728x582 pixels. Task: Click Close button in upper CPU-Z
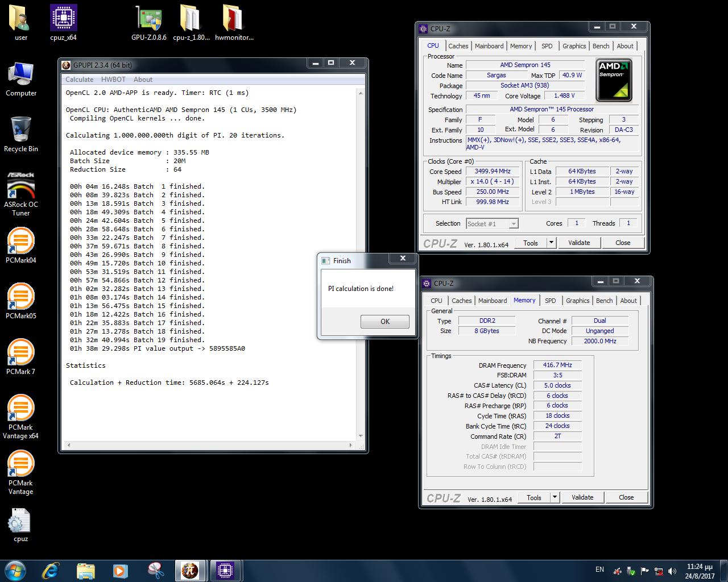pos(623,243)
